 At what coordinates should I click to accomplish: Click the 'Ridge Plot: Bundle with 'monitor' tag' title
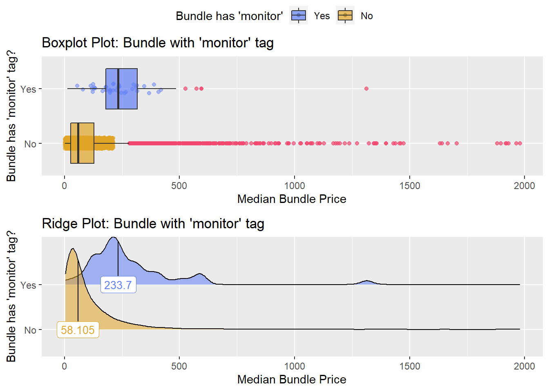coord(153,224)
